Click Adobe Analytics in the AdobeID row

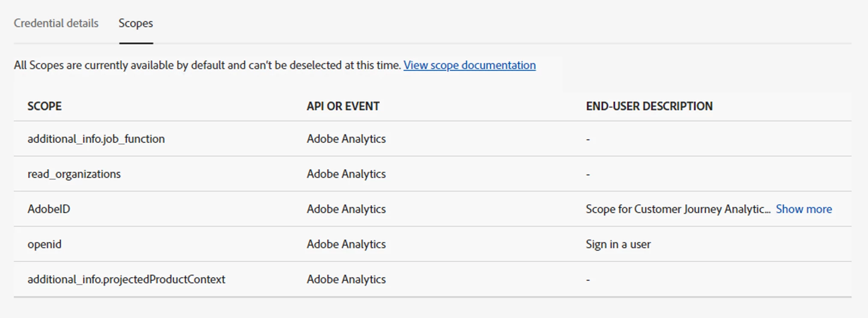click(x=346, y=209)
